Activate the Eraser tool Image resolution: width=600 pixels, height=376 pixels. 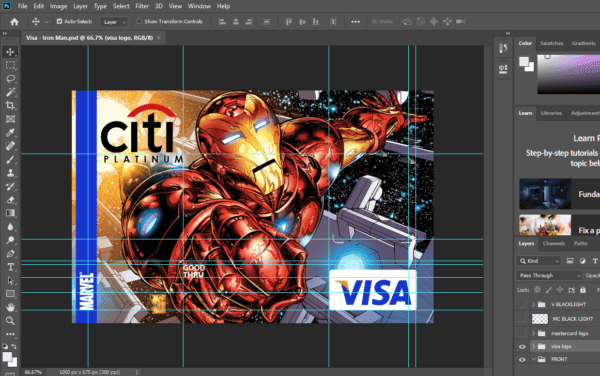(x=10, y=200)
